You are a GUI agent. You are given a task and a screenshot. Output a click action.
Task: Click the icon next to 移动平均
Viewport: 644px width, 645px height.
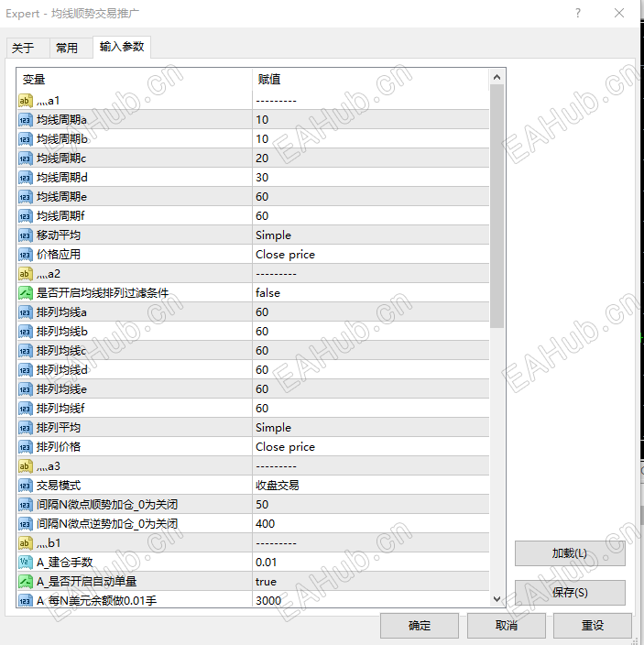tap(25, 235)
